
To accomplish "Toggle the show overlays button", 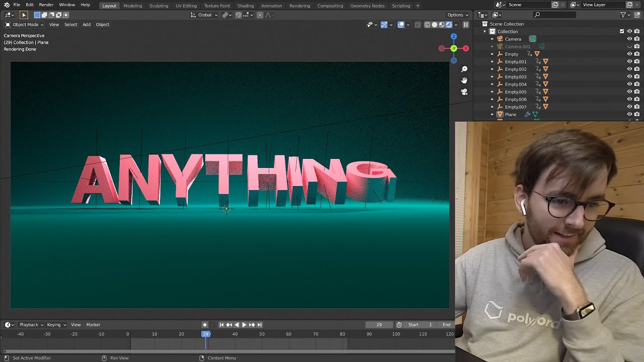I will pyautogui.click(x=401, y=25).
